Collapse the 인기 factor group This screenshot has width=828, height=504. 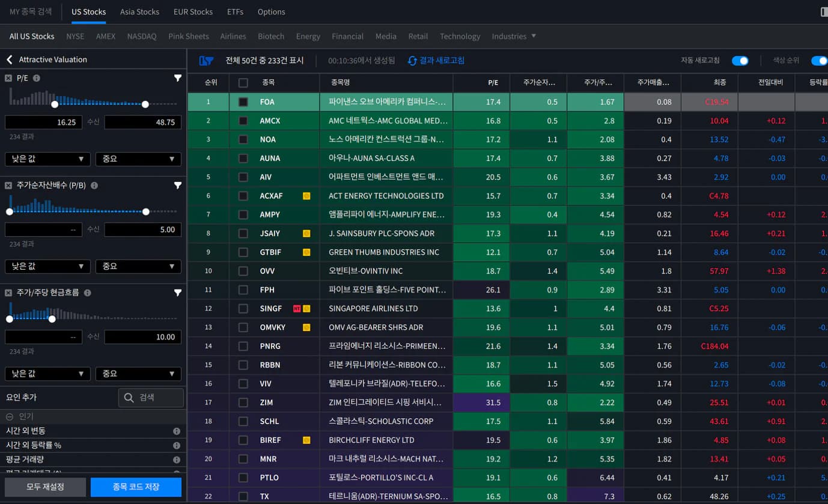(10, 416)
